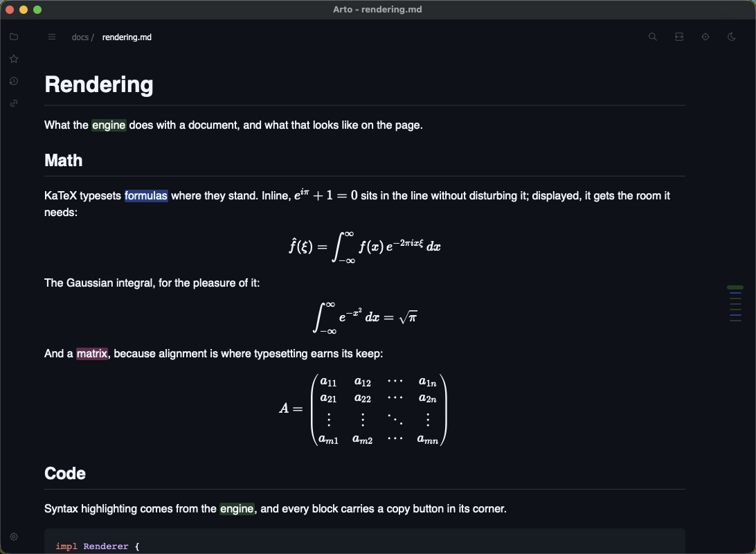Click the Math section heading
The width and height of the screenshot is (756, 554).
click(63, 161)
